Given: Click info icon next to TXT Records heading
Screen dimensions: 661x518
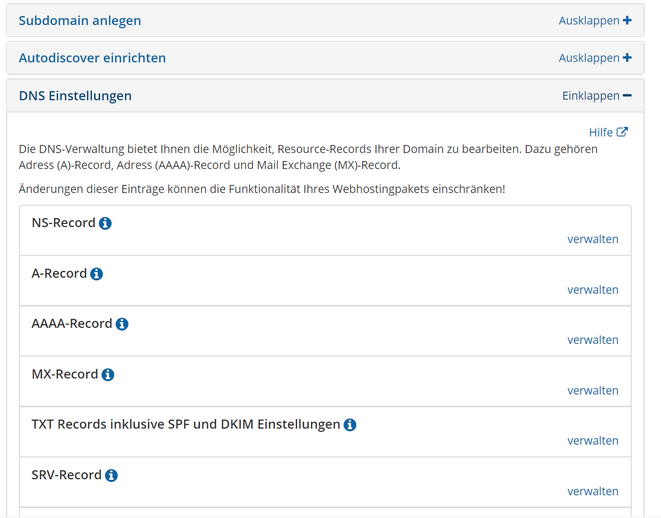Looking at the screenshot, I should point(350,425).
